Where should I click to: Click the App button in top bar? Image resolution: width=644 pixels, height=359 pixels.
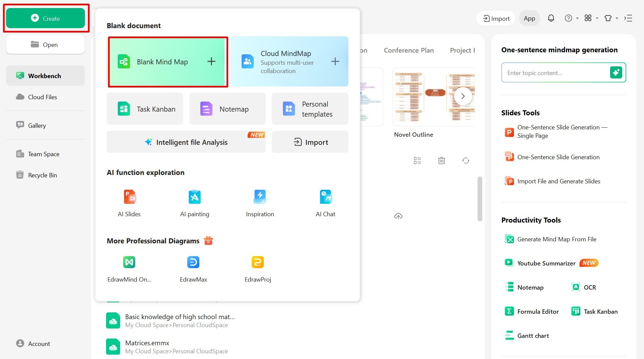[x=529, y=18]
